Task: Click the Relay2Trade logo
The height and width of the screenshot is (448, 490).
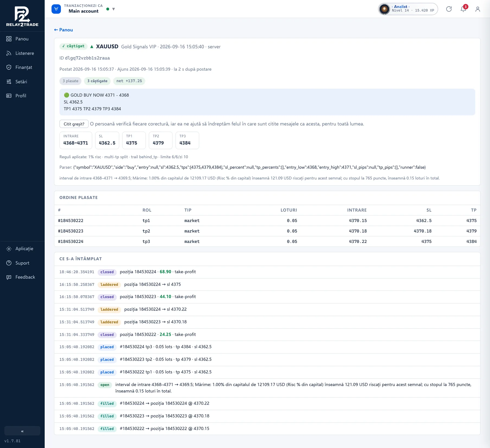Action: click(22, 16)
